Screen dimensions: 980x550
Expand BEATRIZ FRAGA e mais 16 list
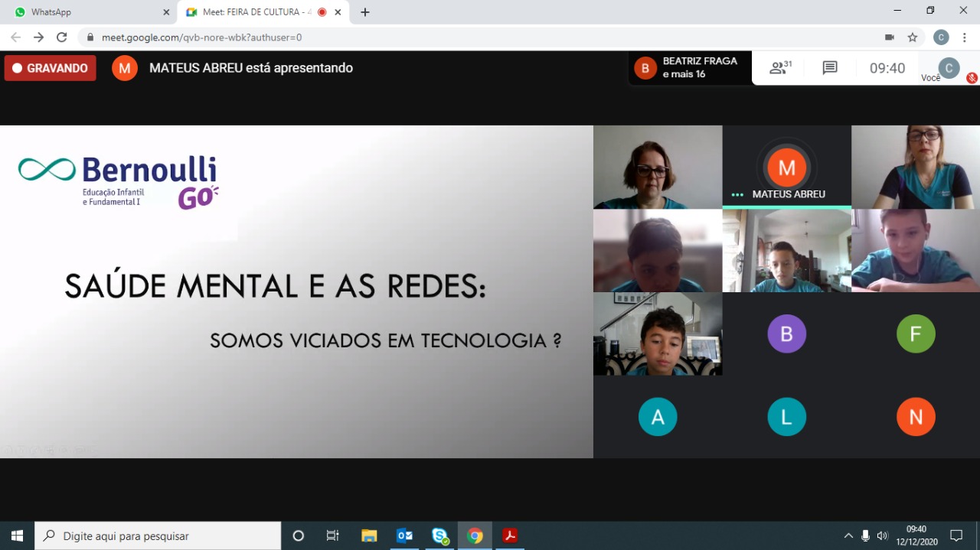click(689, 68)
